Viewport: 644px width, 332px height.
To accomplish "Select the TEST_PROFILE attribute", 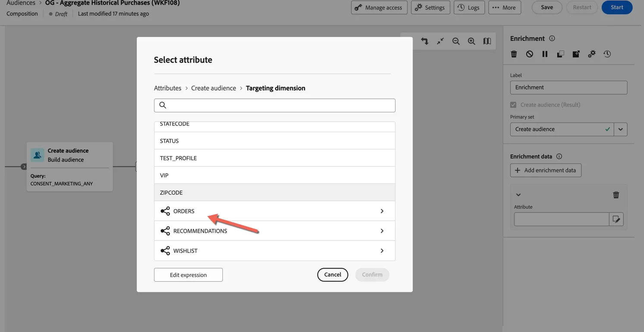I will 275,158.
